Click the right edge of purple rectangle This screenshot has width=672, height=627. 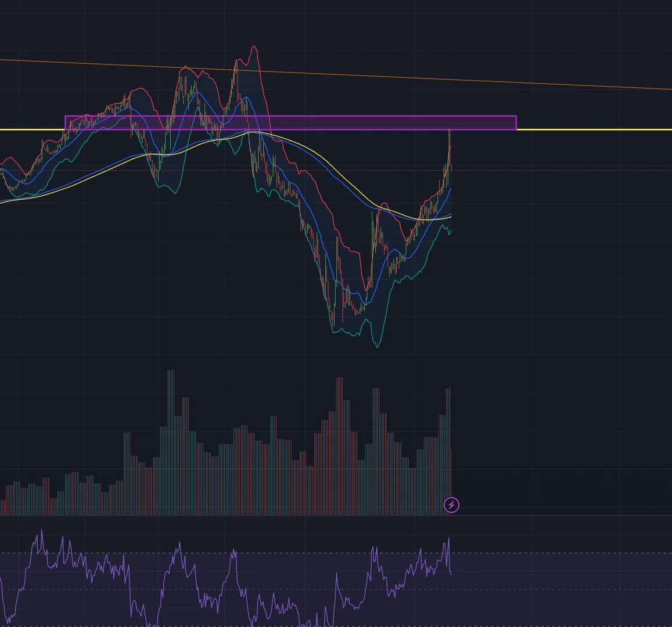pyautogui.click(x=516, y=122)
